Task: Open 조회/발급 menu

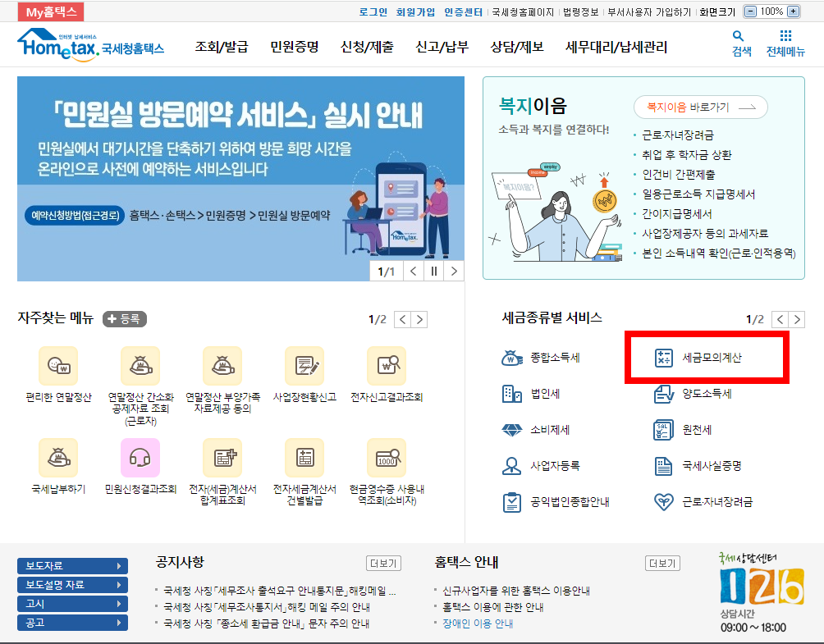Action: click(222, 48)
